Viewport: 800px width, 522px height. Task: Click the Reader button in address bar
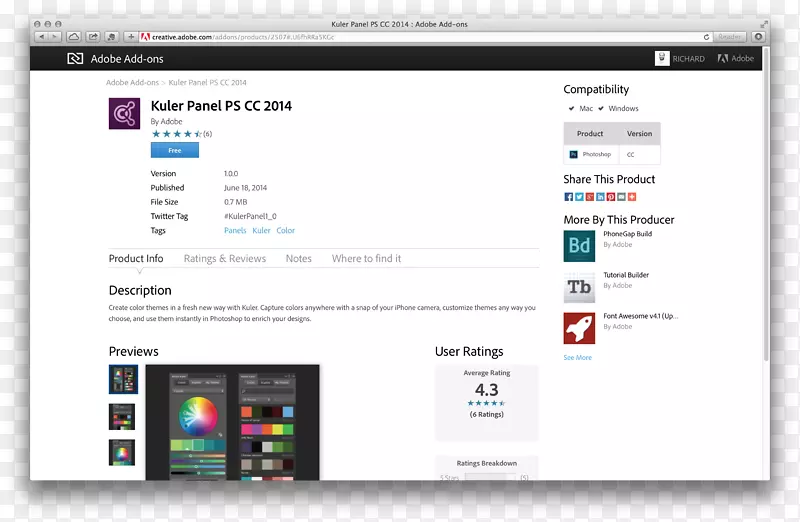[x=730, y=37]
